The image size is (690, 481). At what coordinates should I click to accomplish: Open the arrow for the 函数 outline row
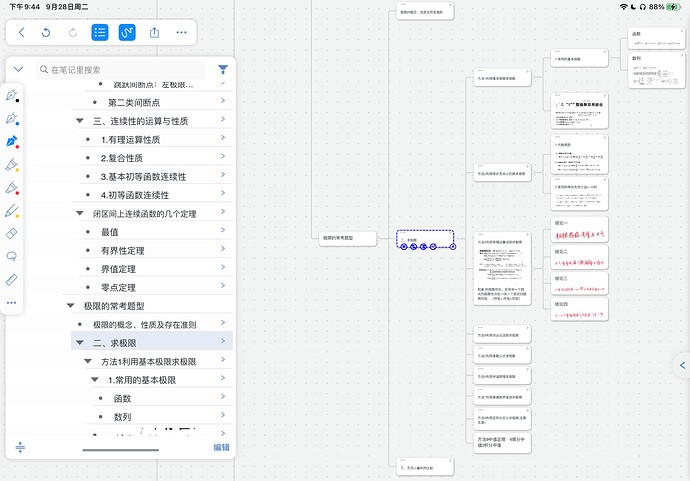click(x=223, y=397)
